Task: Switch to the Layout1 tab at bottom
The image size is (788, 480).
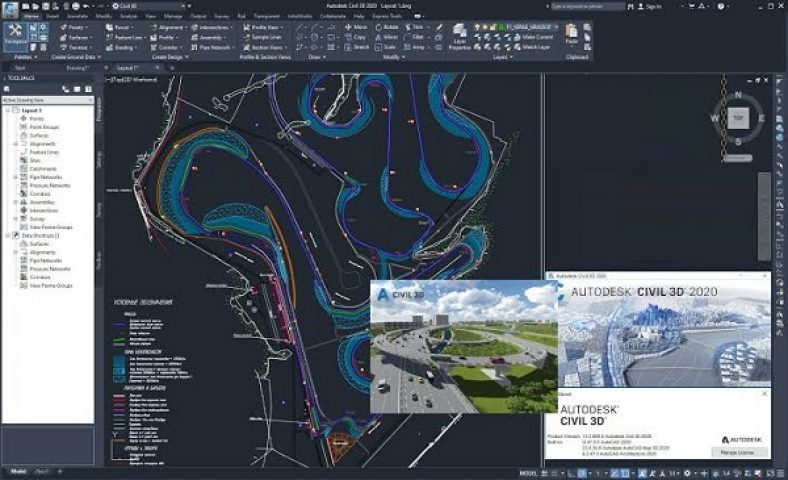Action: 42,472
